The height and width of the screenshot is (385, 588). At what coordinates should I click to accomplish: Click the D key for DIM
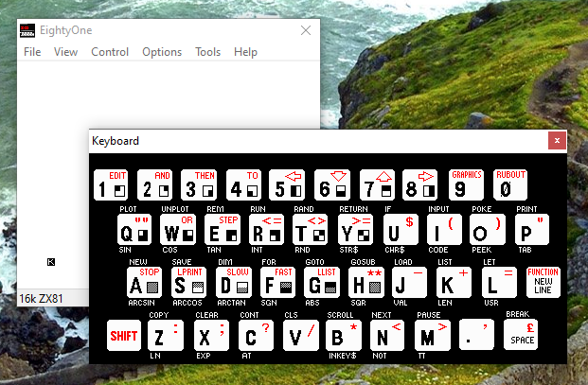click(234, 283)
